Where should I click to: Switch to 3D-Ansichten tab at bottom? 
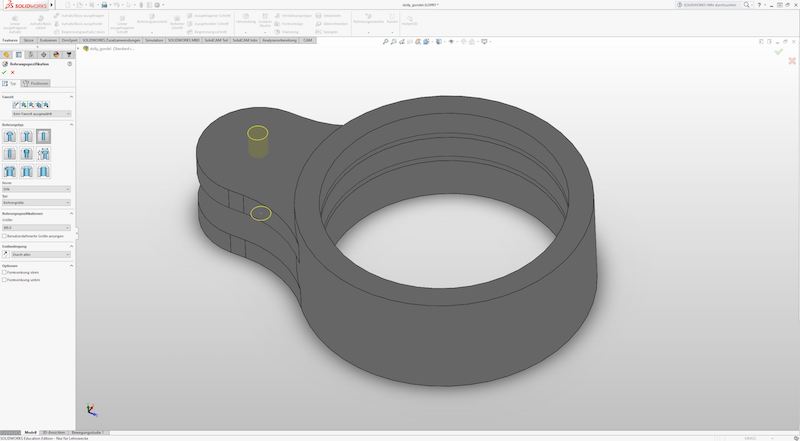[x=54, y=432]
